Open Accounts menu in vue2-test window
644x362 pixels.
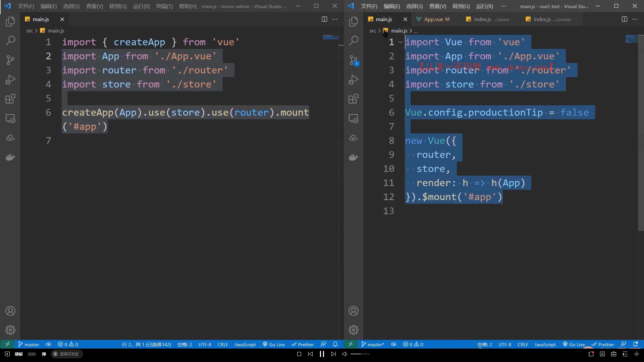354,311
